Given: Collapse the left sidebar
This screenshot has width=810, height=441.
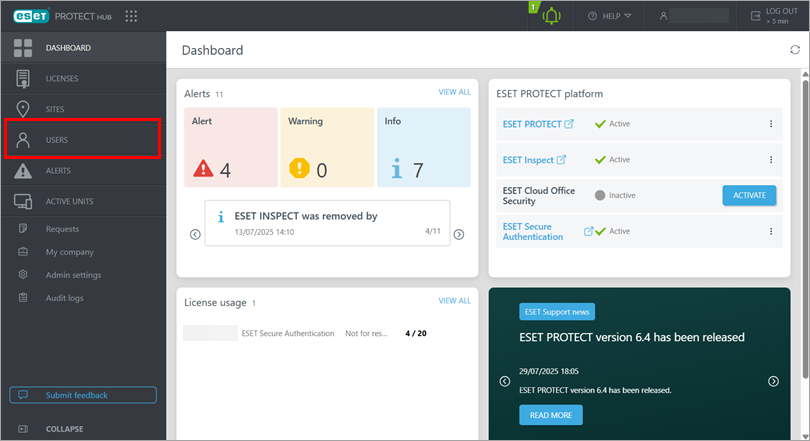Looking at the screenshot, I should pyautogui.click(x=64, y=429).
